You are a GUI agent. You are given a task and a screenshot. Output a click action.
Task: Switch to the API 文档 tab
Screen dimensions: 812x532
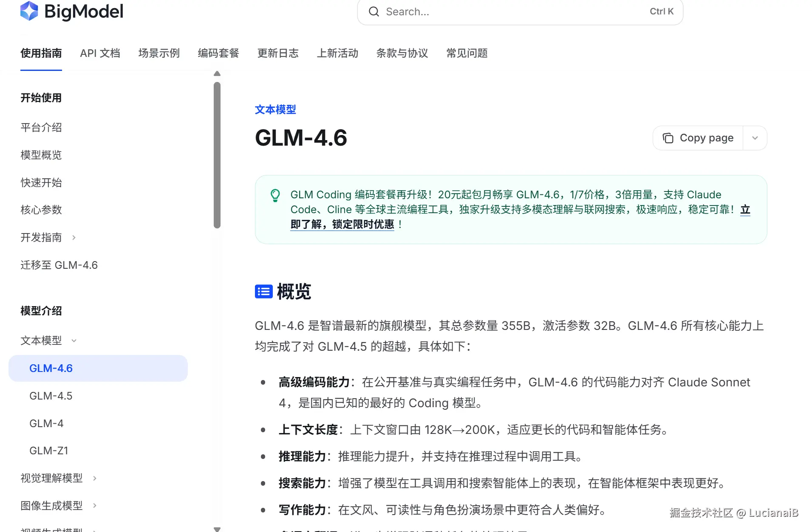[x=100, y=53]
